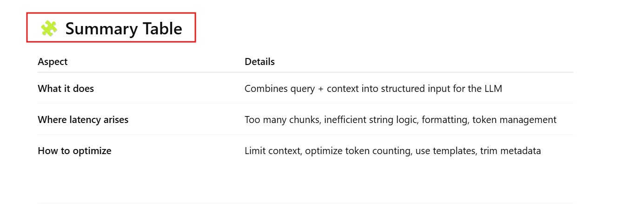Viewport: 644px width, 207px height.
Task: Click the plus sign between query and context
Action: [321, 89]
